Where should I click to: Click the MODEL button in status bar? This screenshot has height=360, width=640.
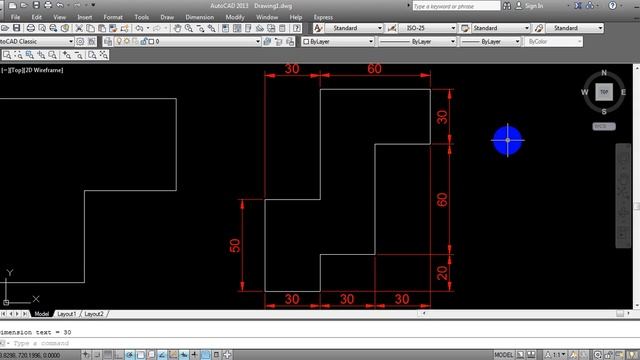tap(503, 355)
